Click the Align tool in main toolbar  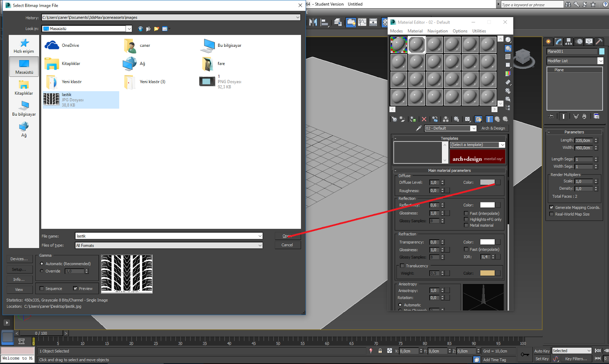coord(324,22)
